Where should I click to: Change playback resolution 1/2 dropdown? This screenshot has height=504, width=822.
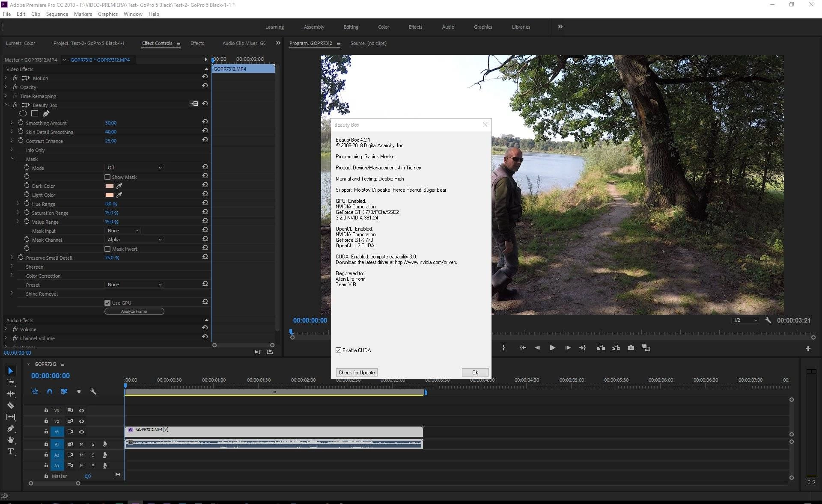coord(745,320)
